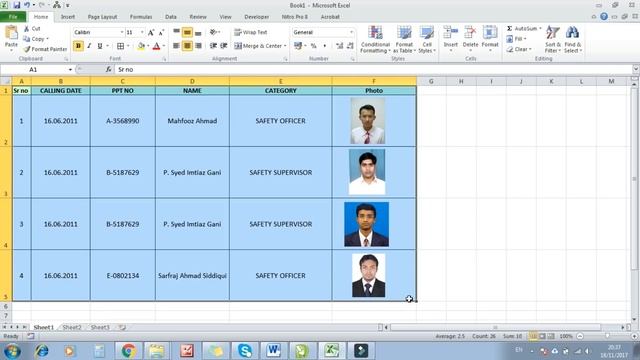Open Conditional Formatting menu
Screen dimensions: 640x360
pyautogui.click(x=375, y=39)
